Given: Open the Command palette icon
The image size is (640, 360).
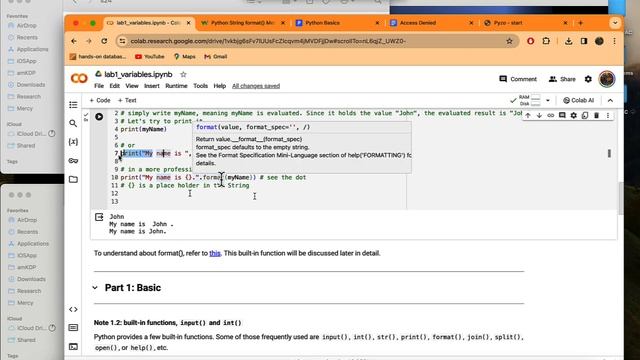Looking at the screenshot, I should [73, 328].
